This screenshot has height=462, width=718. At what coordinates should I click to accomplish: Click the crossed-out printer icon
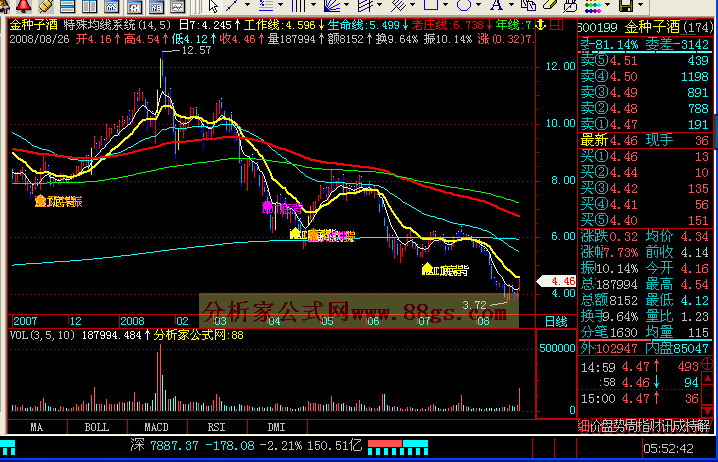(570, 5)
